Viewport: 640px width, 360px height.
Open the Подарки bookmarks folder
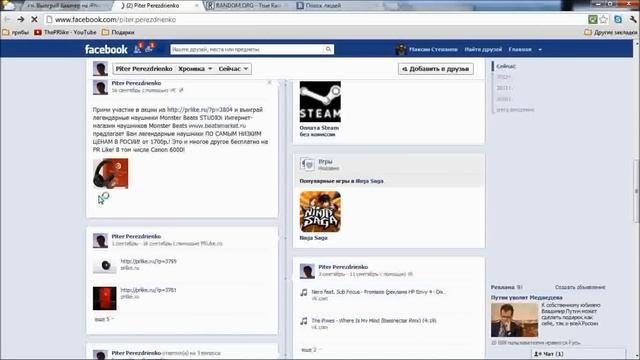pos(118,32)
